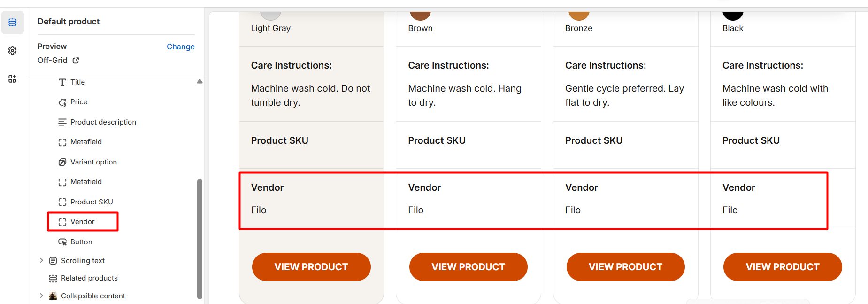Select the Price block

pos(78,102)
